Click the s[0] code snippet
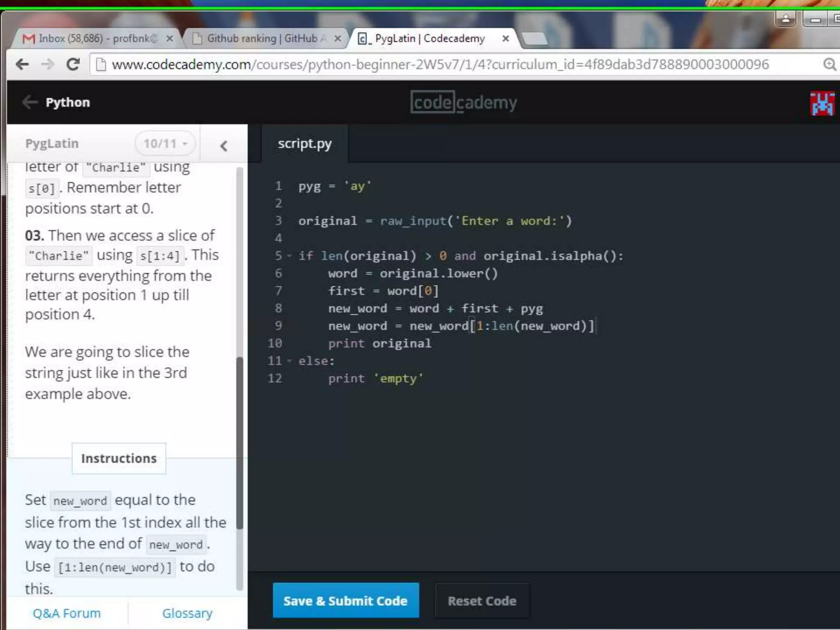 point(42,189)
